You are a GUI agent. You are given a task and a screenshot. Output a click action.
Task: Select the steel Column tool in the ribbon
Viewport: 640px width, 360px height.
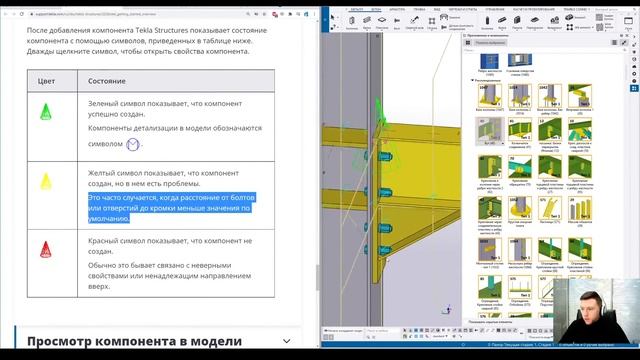[x=351, y=22]
